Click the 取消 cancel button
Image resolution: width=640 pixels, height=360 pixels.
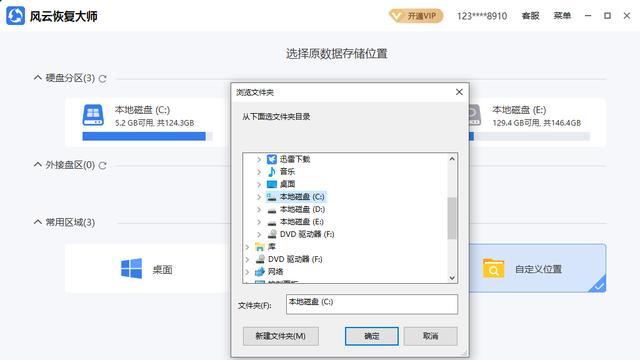click(x=431, y=336)
